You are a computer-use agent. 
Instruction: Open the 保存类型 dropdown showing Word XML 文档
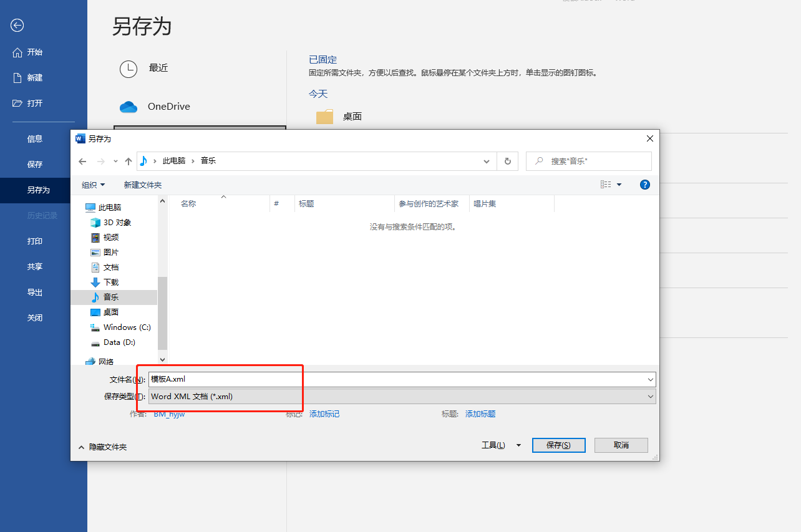(x=651, y=396)
